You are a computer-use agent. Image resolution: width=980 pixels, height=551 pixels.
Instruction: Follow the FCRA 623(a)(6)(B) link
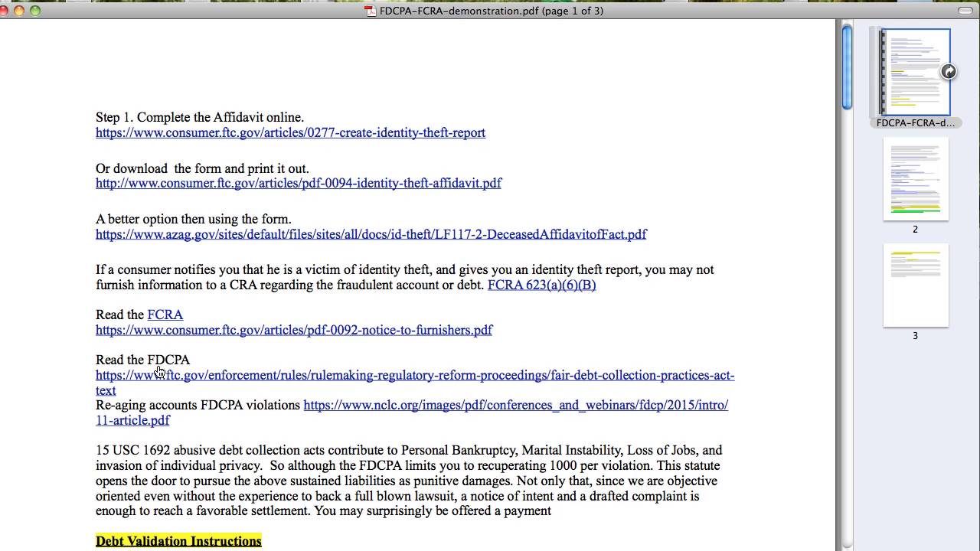(x=541, y=285)
